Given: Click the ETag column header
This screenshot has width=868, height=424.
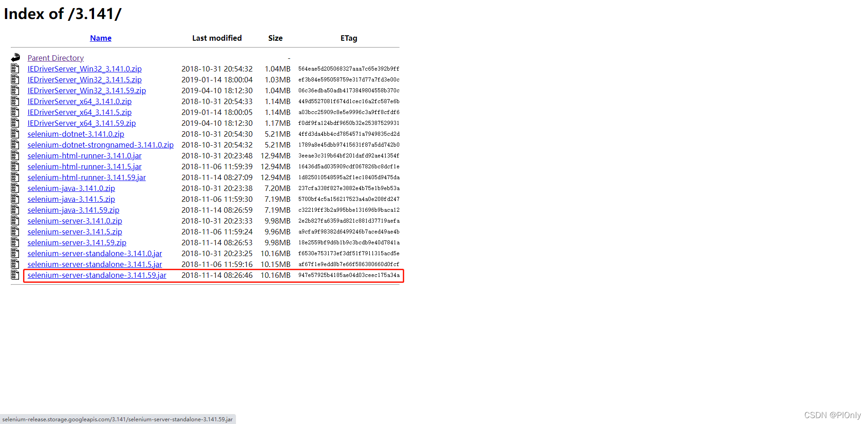Looking at the screenshot, I should (349, 38).
